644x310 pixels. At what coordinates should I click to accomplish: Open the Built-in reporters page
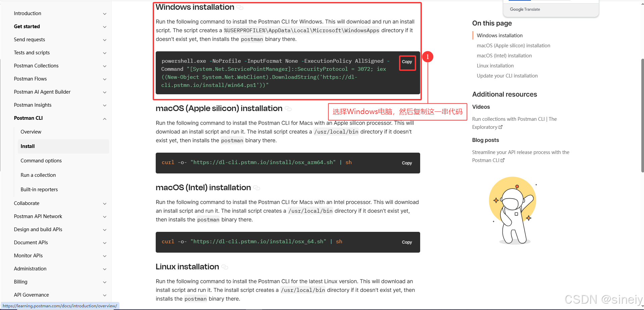39,190
